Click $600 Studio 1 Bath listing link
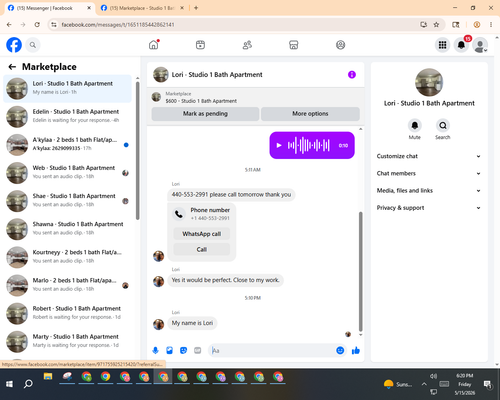 [x=201, y=101]
